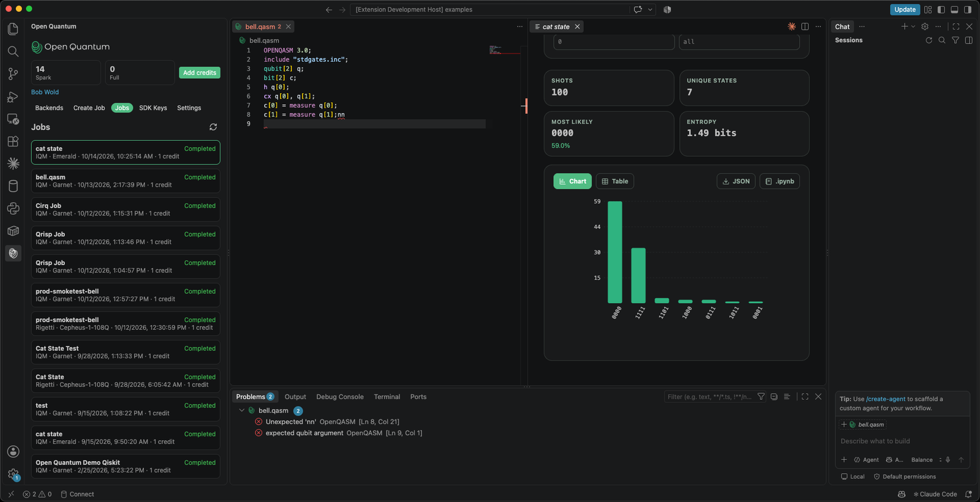
Task: Toggle secondary side bar in title bar
Action: click(968, 10)
